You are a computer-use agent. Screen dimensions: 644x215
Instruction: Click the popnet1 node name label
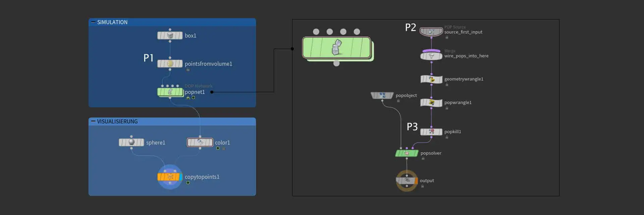(195, 92)
